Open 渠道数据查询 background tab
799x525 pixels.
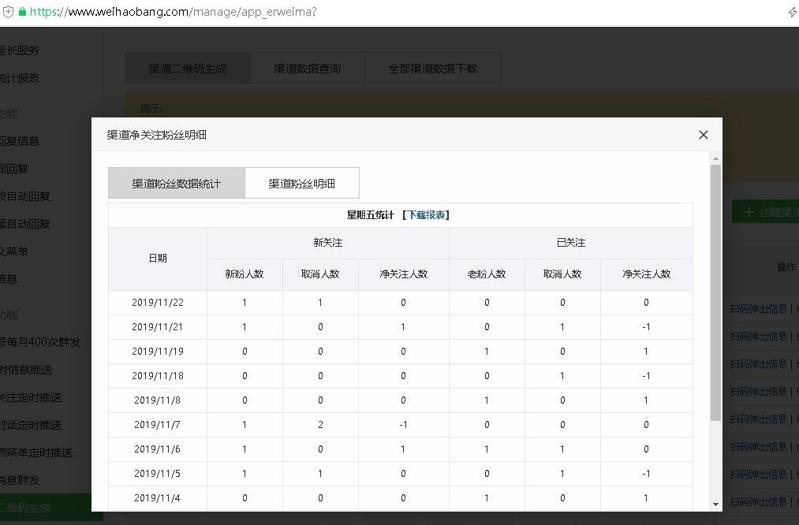tap(307, 68)
